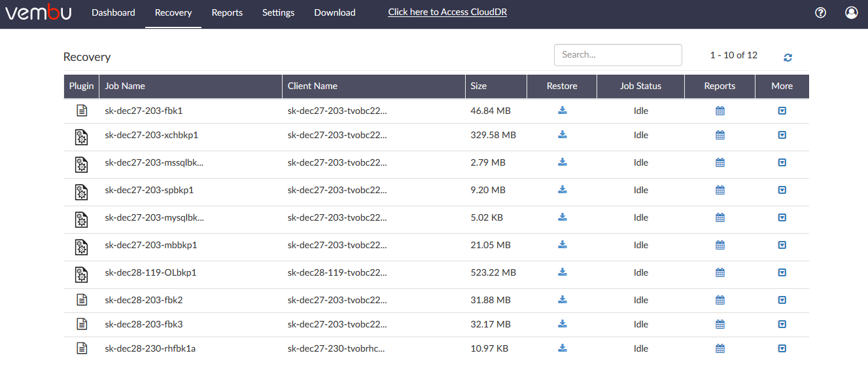Open the help question mark icon
Viewport: 868px width, 370px height.
click(x=821, y=12)
